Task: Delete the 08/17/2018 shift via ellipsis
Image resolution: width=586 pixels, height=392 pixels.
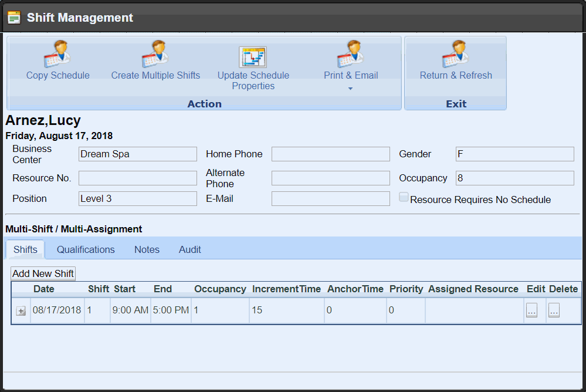Action: (x=554, y=310)
